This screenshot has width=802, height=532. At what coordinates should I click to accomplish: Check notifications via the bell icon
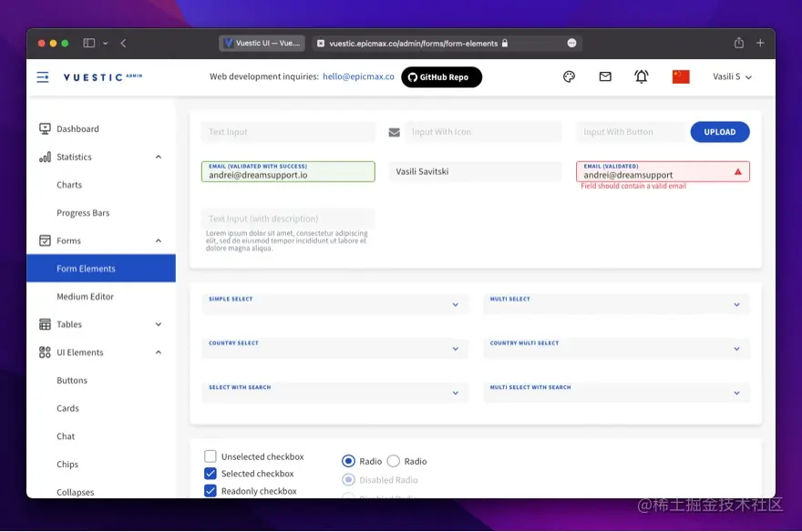point(641,77)
